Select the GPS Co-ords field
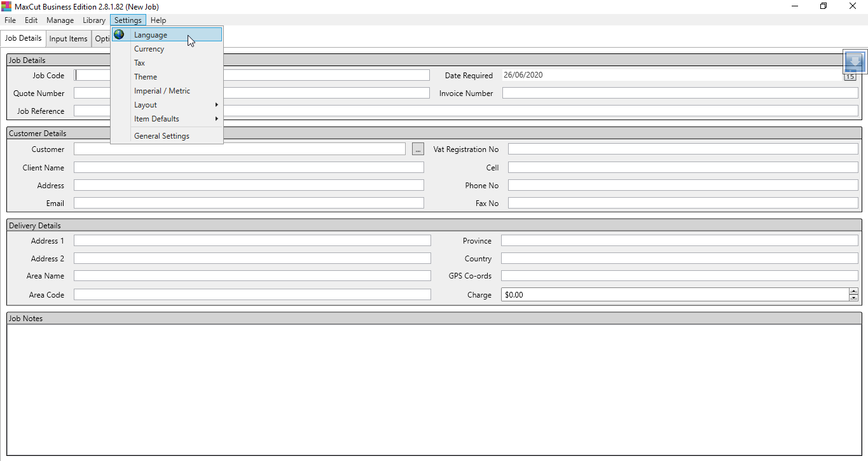The image size is (868, 461). pyautogui.click(x=680, y=275)
